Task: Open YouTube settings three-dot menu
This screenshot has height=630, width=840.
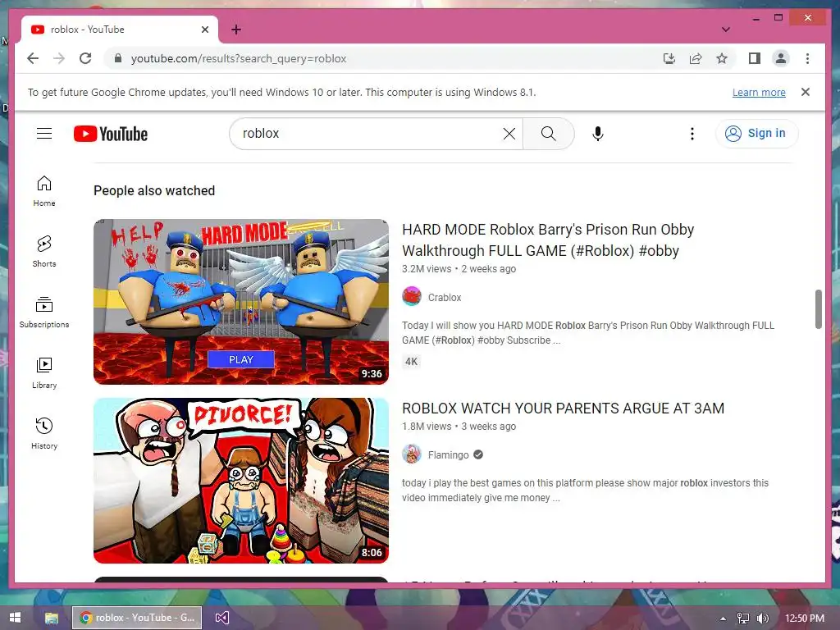Action: (x=692, y=134)
